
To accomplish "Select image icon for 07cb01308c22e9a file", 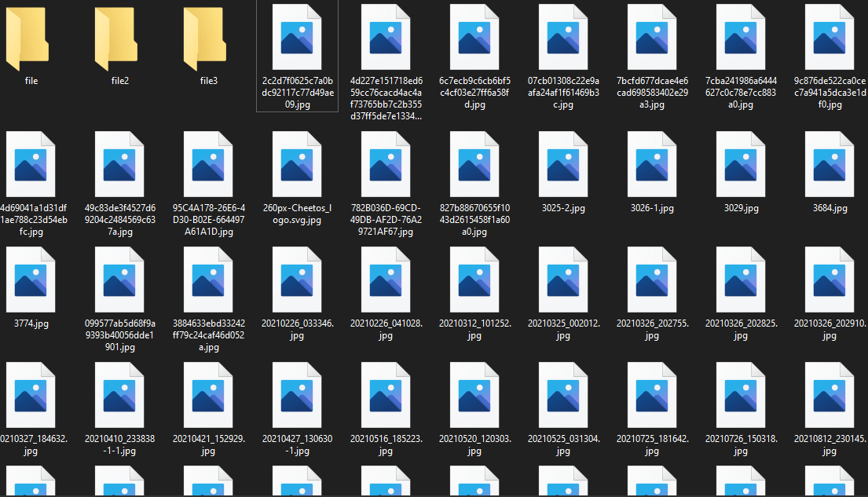I will click(563, 37).
